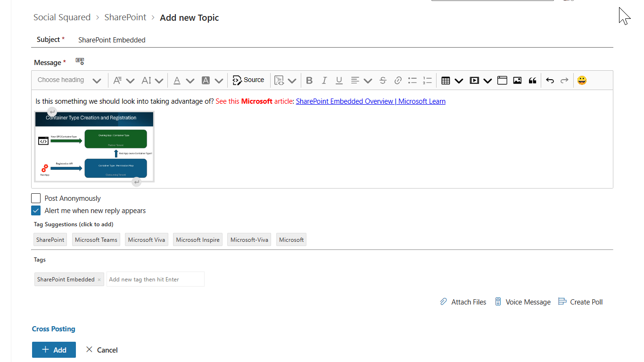Click the font family icon
Viewport: 644px width, 362px height.
[x=118, y=81]
